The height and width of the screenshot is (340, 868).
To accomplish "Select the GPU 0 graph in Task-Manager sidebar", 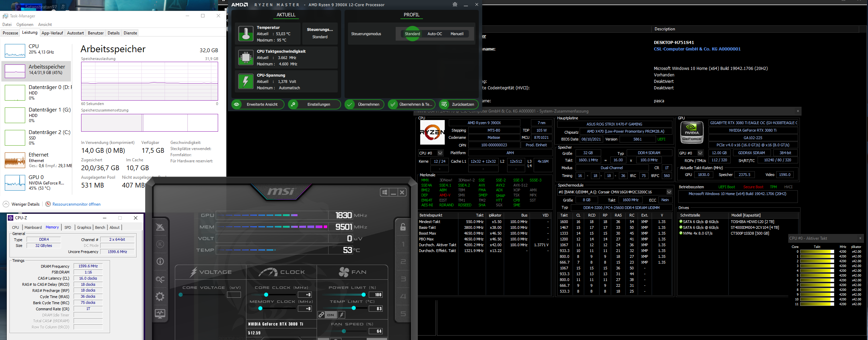I will tap(15, 182).
